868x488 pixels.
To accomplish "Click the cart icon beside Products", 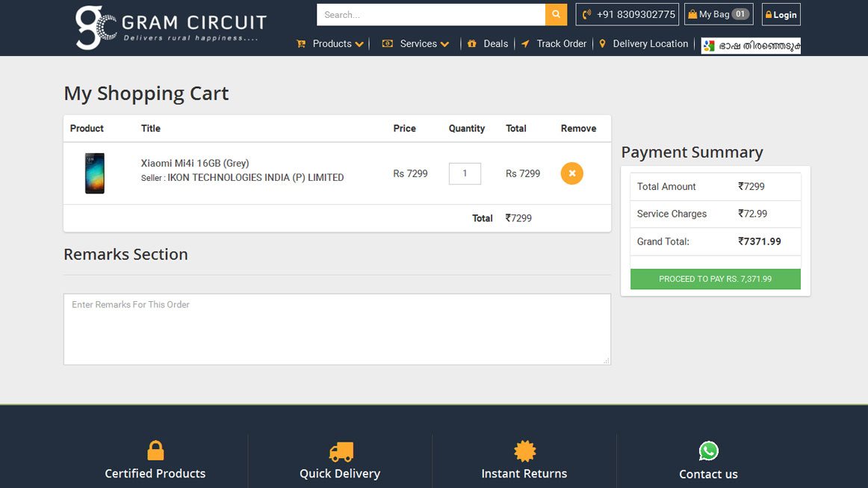I will tap(301, 44).
